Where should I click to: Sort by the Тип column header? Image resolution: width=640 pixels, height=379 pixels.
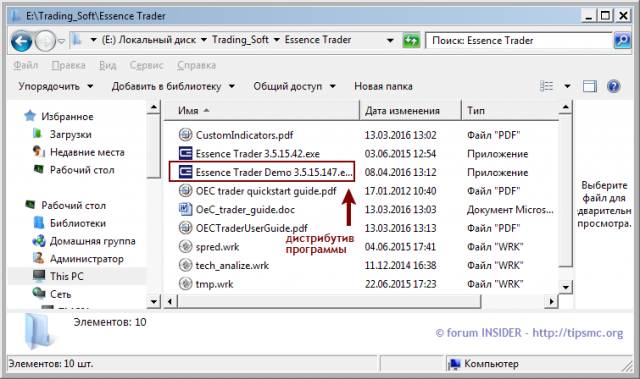pyautogui.click(x=510, y=110)
